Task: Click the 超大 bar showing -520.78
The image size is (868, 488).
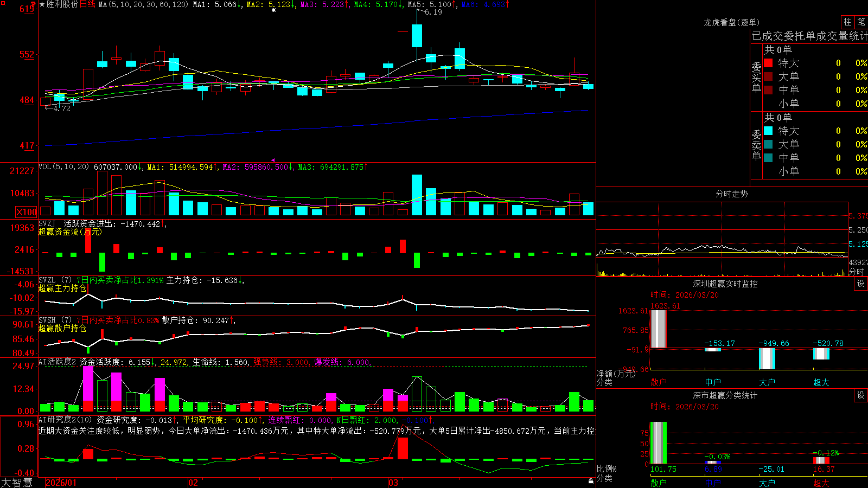Action: click(x=821, y=354)
